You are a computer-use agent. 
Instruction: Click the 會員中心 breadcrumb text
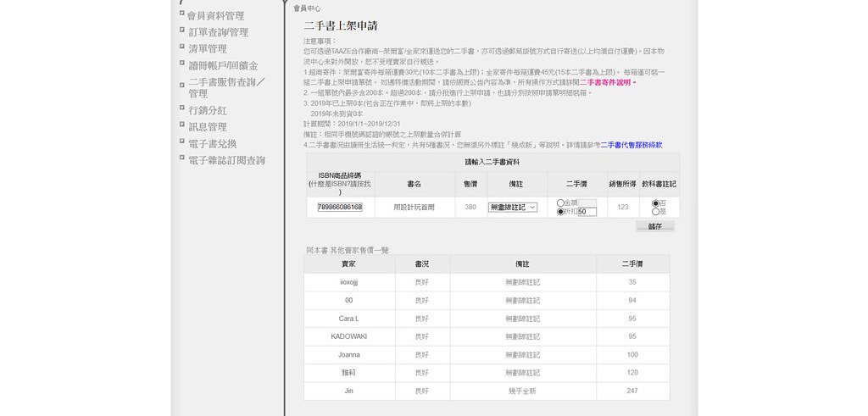[307, 8]
